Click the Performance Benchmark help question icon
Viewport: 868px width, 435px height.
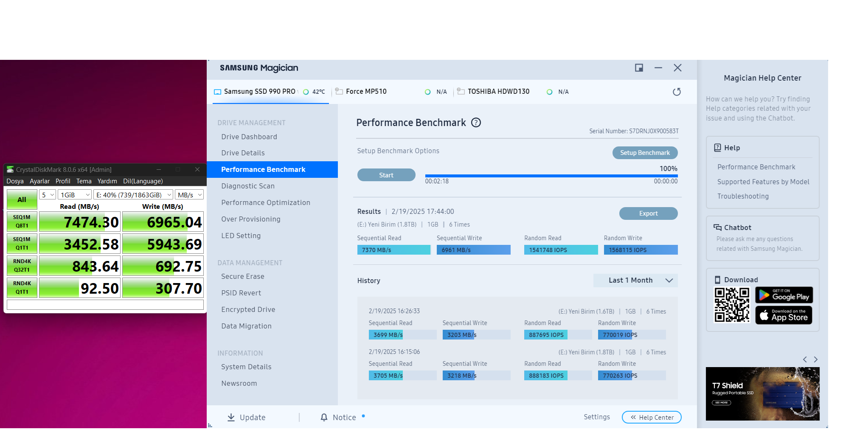(476, 123)
